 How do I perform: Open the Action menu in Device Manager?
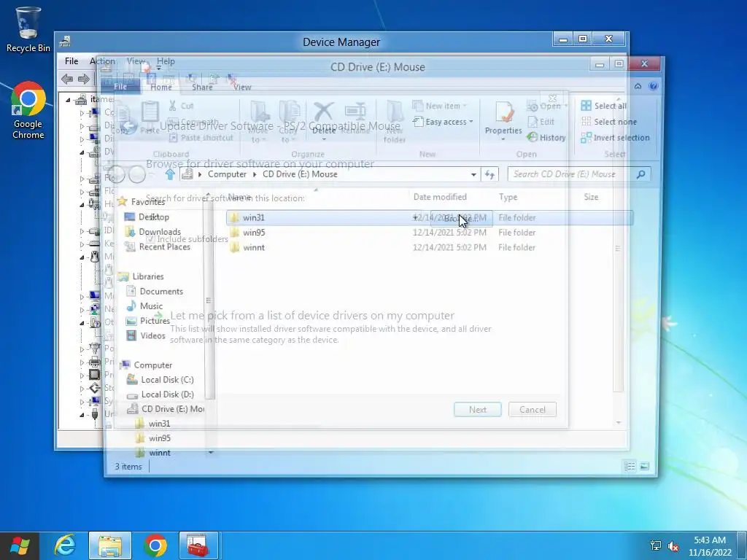tap(102, 61)
